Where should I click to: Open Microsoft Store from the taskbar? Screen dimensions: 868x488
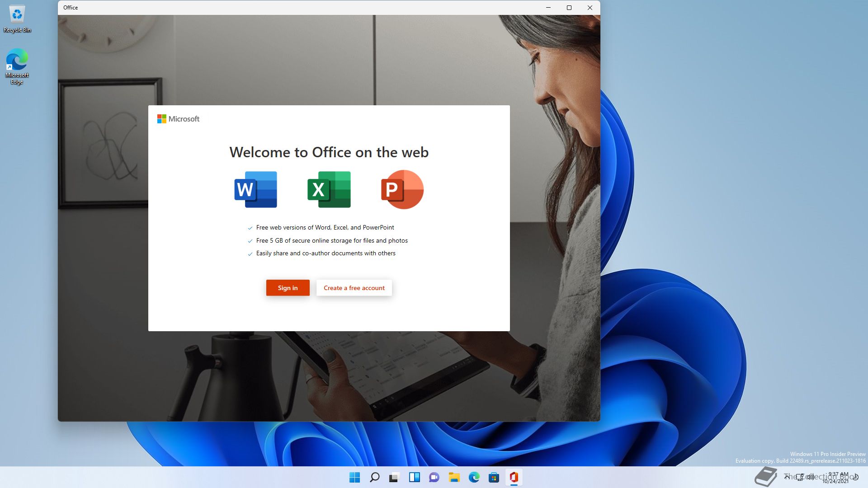click(494, 477)
